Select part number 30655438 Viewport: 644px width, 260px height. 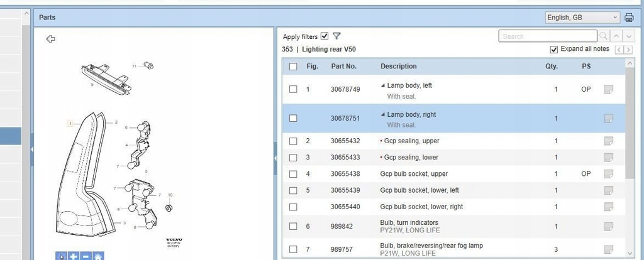point(345,174)
